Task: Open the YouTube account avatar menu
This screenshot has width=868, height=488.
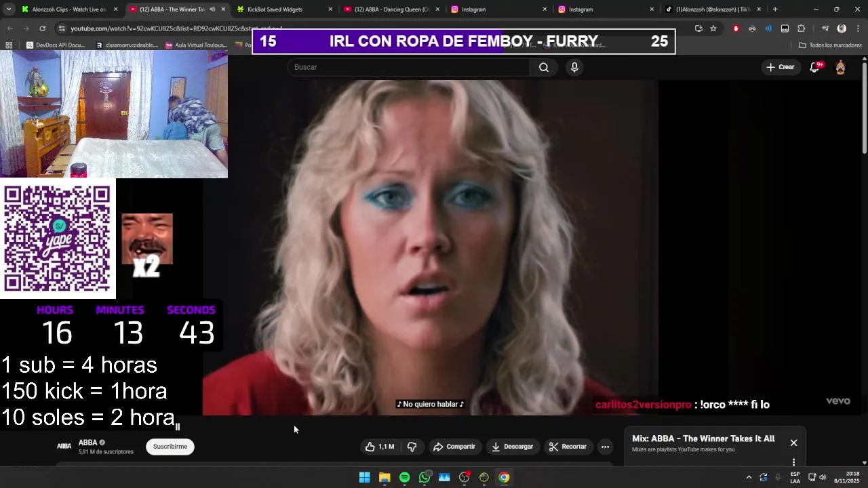Action: (840, 67)
